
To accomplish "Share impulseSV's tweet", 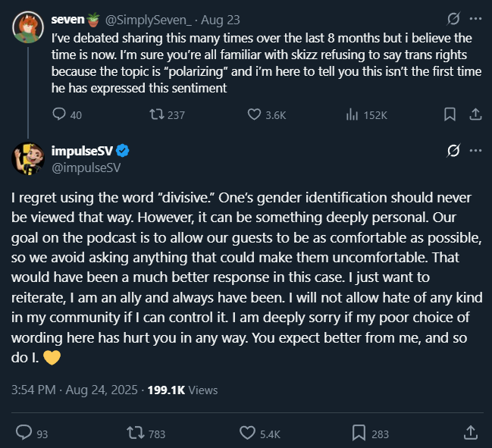I will pos(471,433).
